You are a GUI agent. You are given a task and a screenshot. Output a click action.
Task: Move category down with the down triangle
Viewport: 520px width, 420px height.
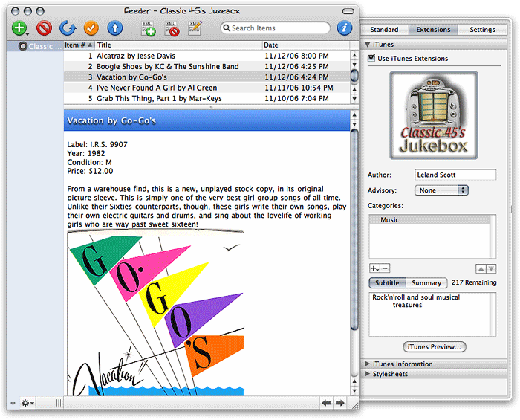coord(491,268)
